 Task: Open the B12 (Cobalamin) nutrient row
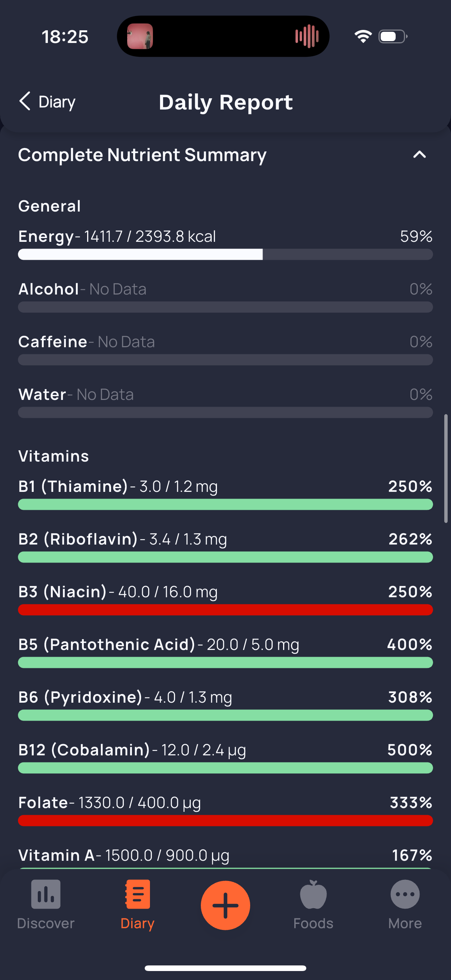225,757
